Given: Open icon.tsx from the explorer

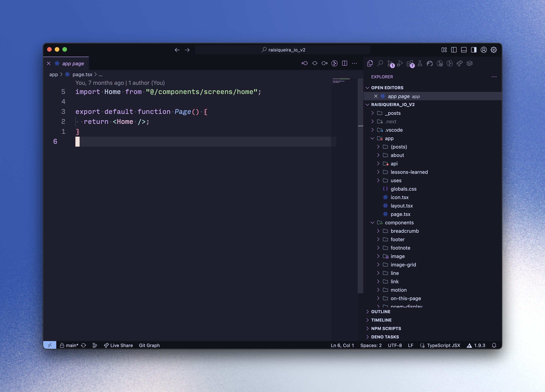Looking at the screenshot, I should point(432,197).
